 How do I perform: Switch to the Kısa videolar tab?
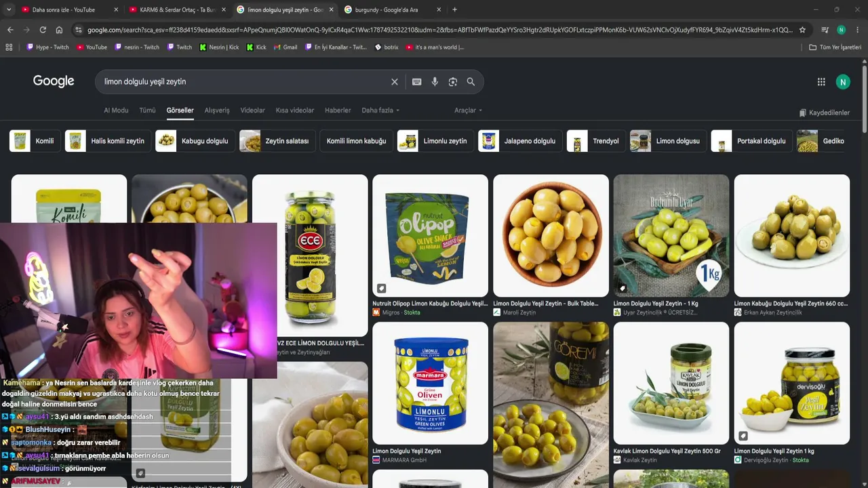[295, 110]
